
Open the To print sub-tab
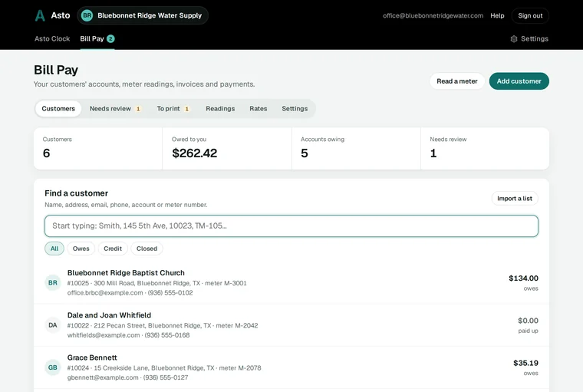coord(173,109)
